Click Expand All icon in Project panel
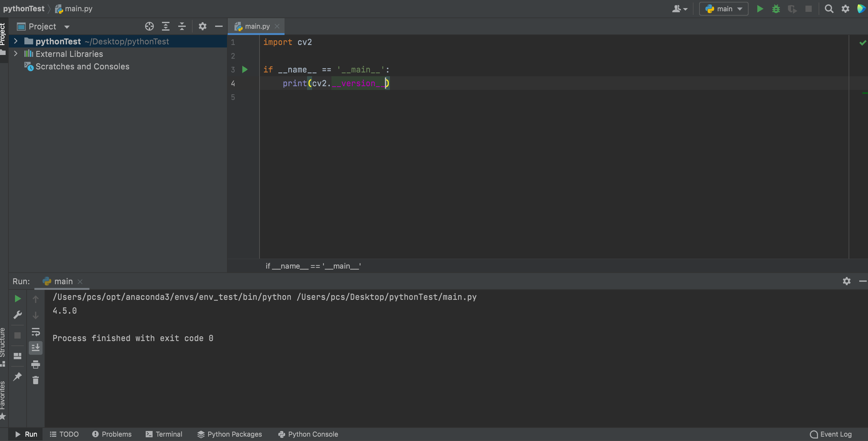 pos(165,26)
